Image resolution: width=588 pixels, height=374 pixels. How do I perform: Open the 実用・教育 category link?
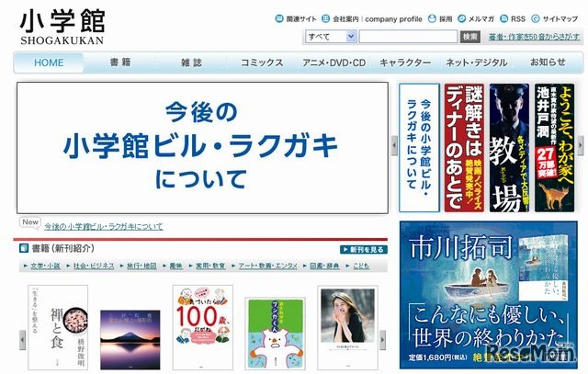[x=210, y=266]
